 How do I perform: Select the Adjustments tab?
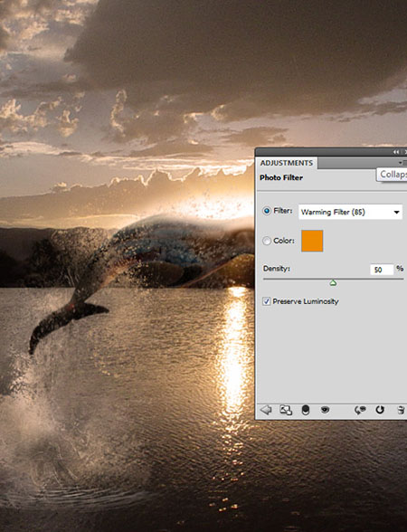[287, 163]
